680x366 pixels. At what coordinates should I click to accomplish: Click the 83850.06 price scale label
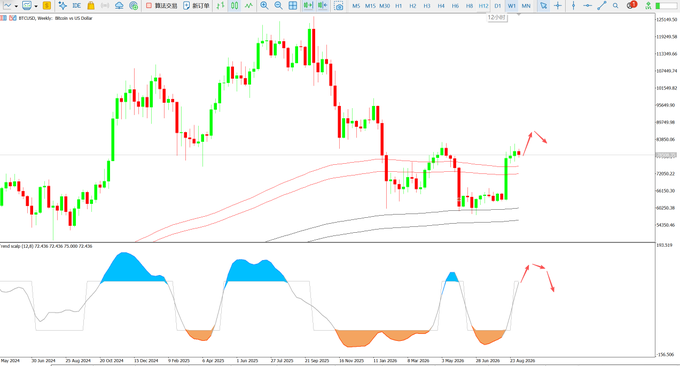pyautogui.click(x=667, y=139)
